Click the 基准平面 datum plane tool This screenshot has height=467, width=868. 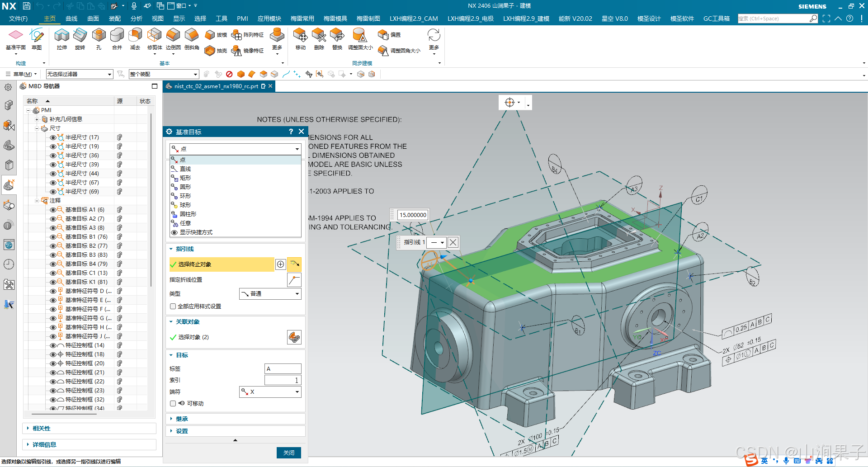tap(15, 39)
